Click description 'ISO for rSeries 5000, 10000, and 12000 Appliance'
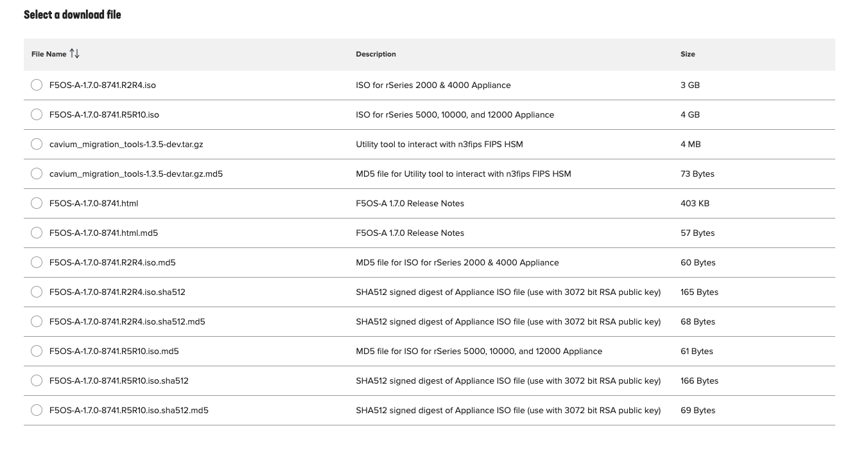 coord(455,114)
